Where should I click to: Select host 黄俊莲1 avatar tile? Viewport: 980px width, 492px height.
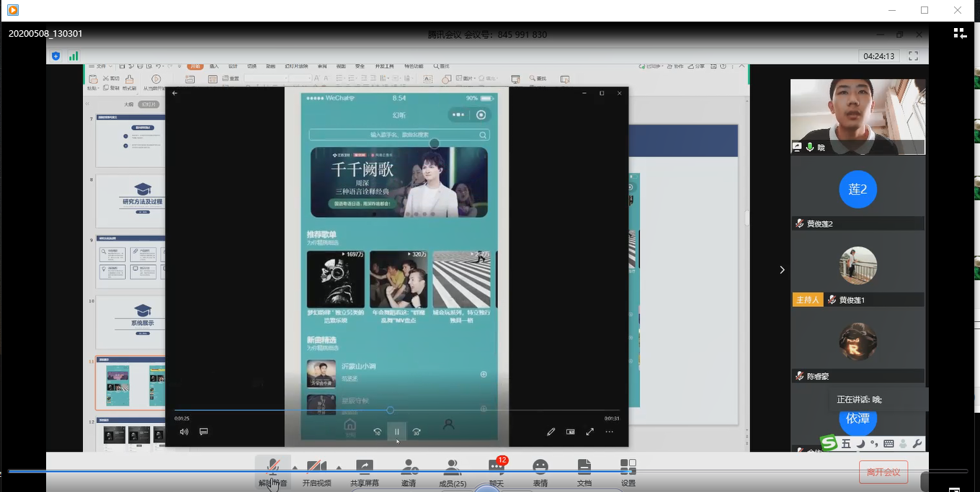pyautogui.click(x=857, y=265)
